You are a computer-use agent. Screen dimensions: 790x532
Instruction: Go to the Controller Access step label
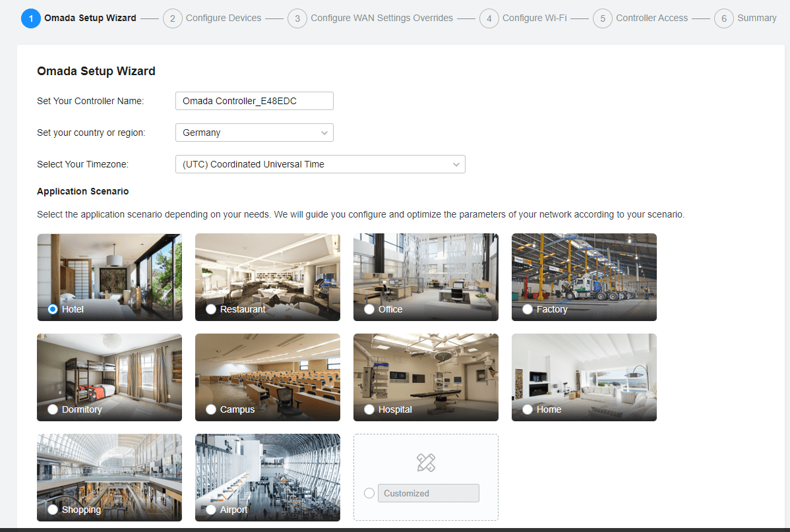652,18
